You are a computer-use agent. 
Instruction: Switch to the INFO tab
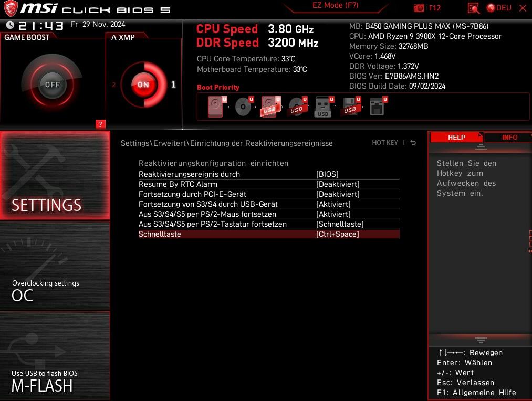pyautogui.click(x=509, y=138)
